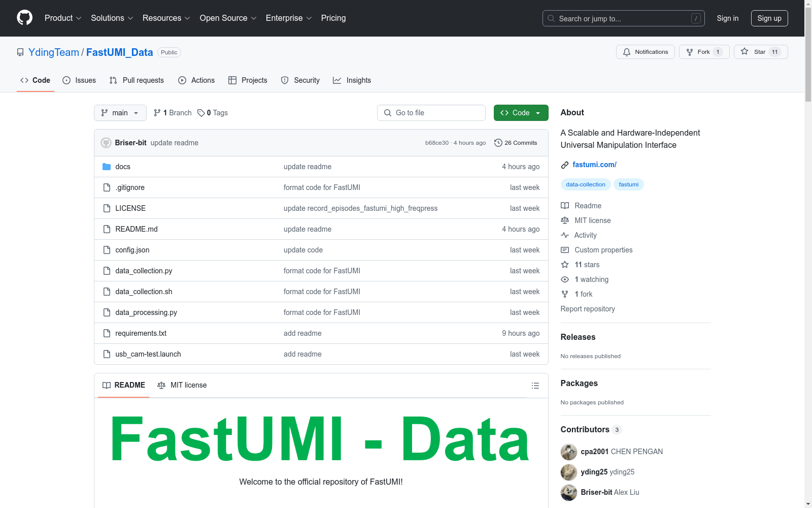Screen dimensions: 812x508
Task: Click Report repository link
Action: (588, 309)
